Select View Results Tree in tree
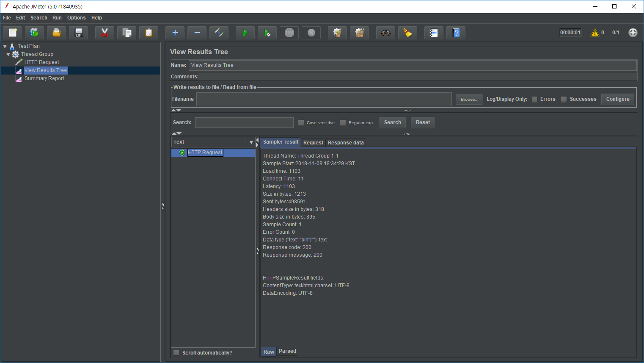The width and height of the screenshot is (644, 363). click(x=46, y=70)
